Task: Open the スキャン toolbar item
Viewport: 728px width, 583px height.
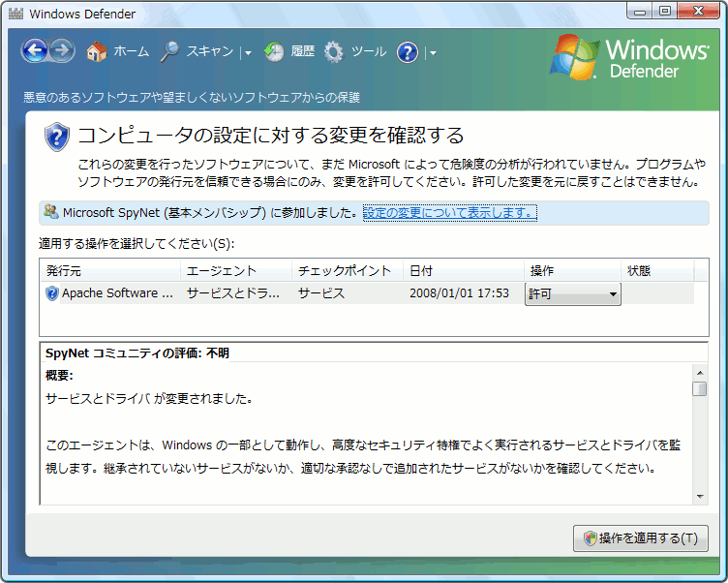Action: pyautogui.click(x=210, y=51)
